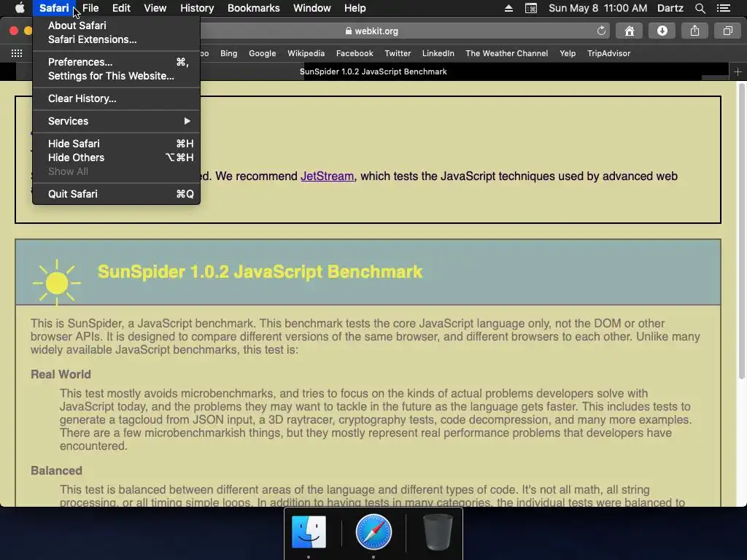This screenshot has height=560, width=747.
Task: Follow the JetStream hyperlink
Action: (328, 176)
